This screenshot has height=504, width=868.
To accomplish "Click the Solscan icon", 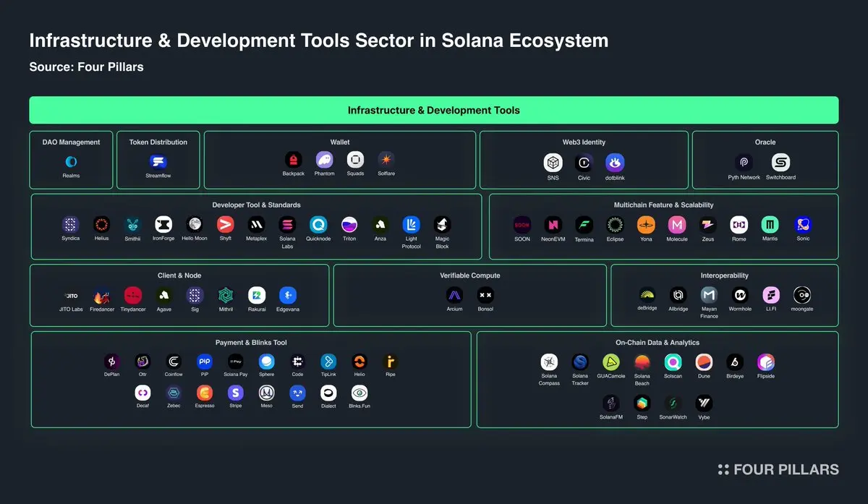I will click(673, 362).
